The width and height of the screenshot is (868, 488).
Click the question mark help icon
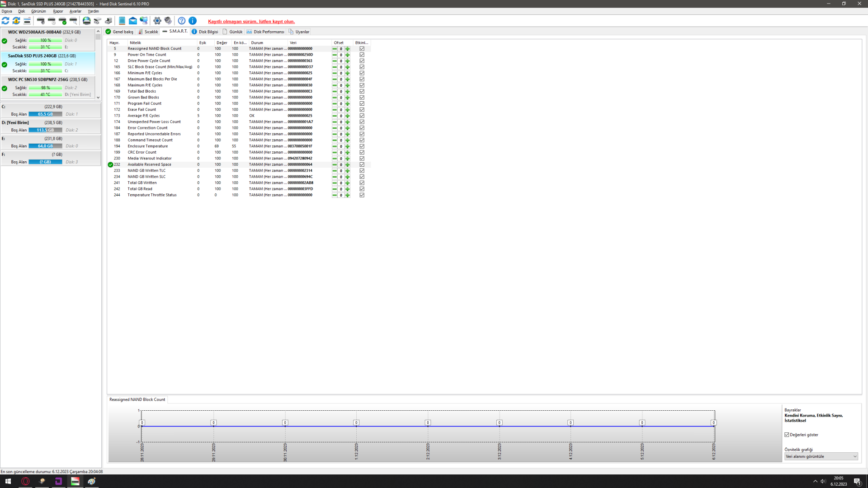click(x=182, y=21)
